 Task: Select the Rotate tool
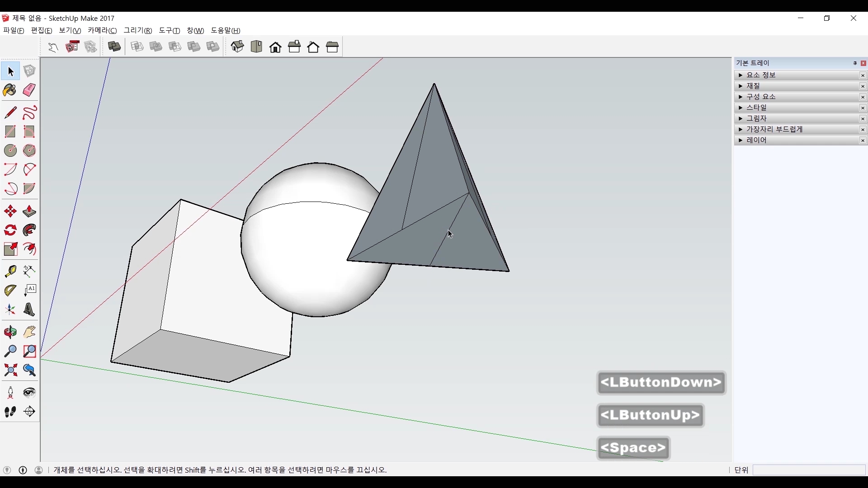coord(10,230)
